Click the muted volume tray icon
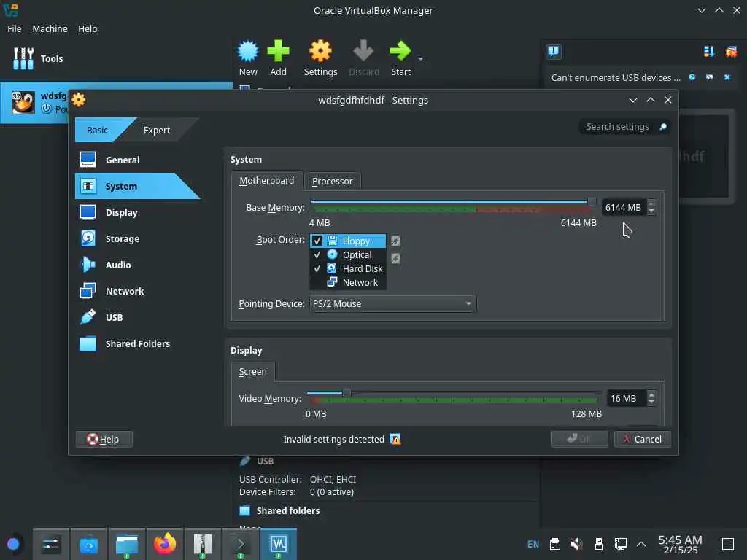 [x=576, y=544]
